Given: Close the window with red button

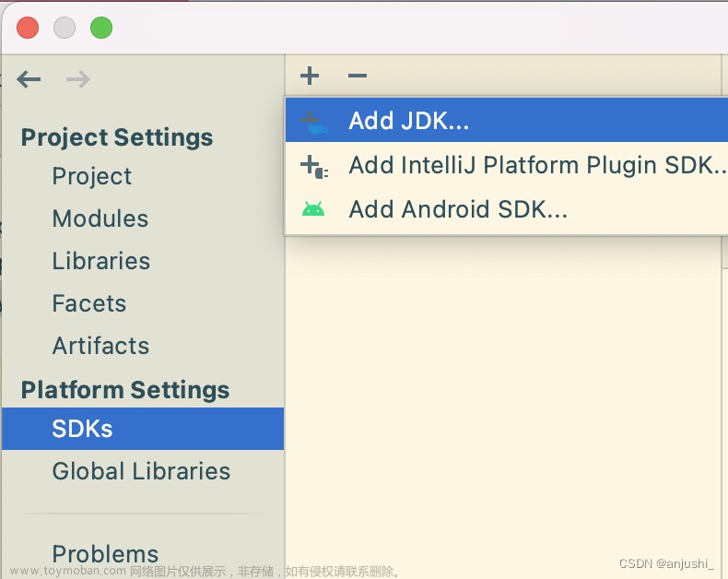Looking at the screenshot, I should (28, 28).
